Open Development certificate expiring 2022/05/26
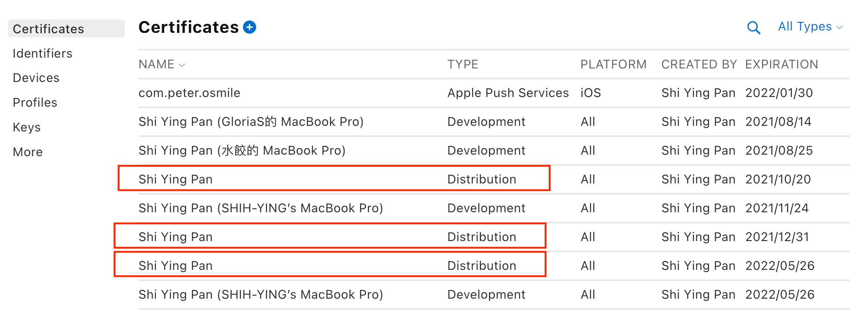This screenshot has height=319, width=868. point(494,295)
